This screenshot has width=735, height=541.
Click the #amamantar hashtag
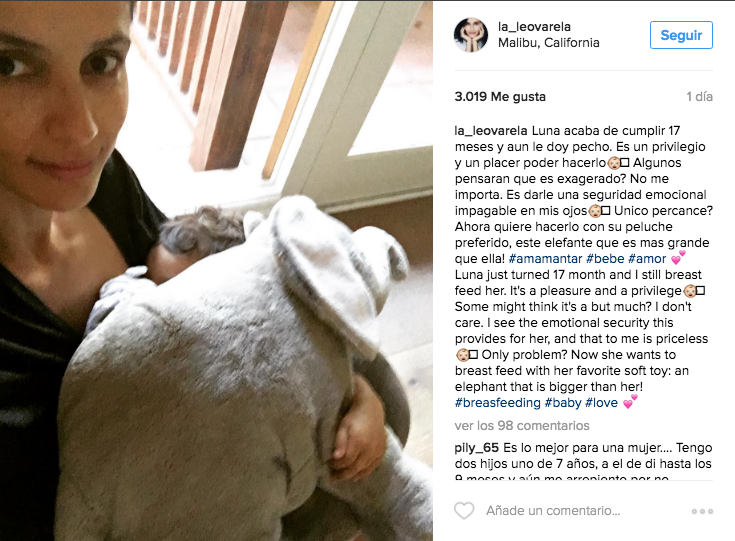545,259
